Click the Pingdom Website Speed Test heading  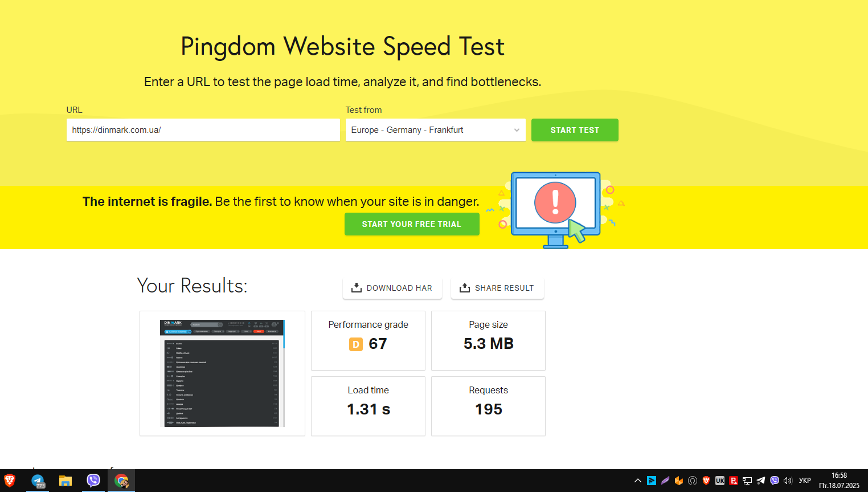[342, 47]
